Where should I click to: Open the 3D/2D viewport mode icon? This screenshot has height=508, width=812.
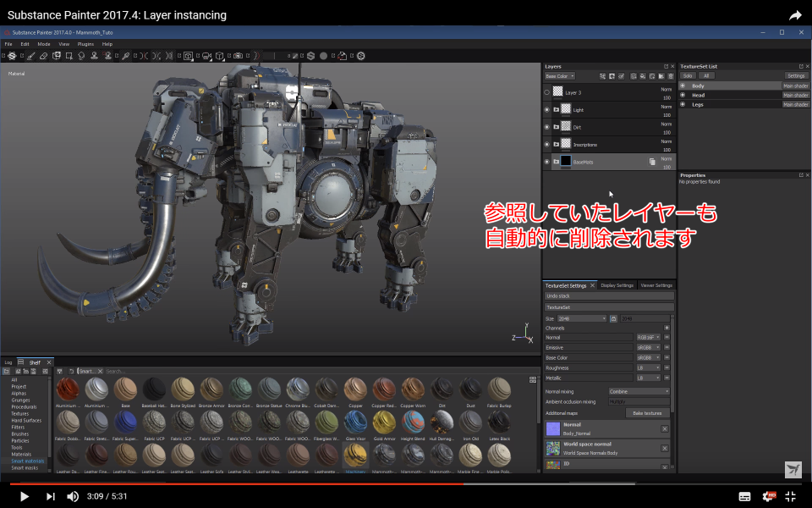click(x=189, y=56)
